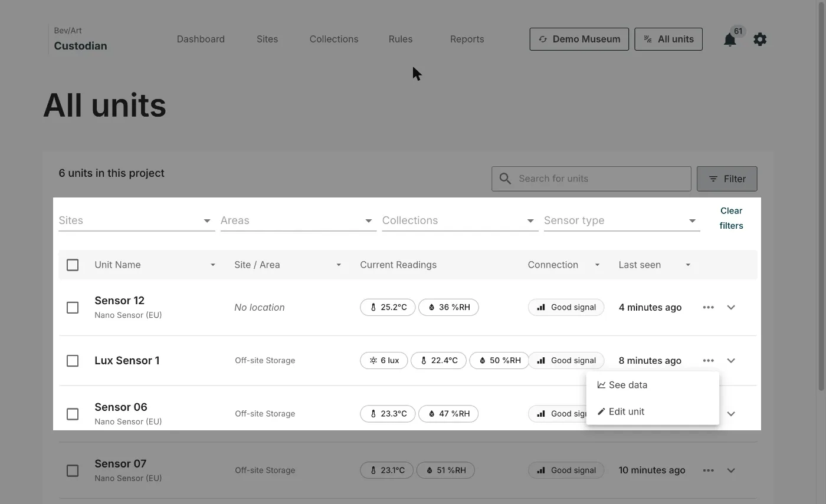
Task: Click the 47 %RH humidity chip
Action: click(448, 414)
